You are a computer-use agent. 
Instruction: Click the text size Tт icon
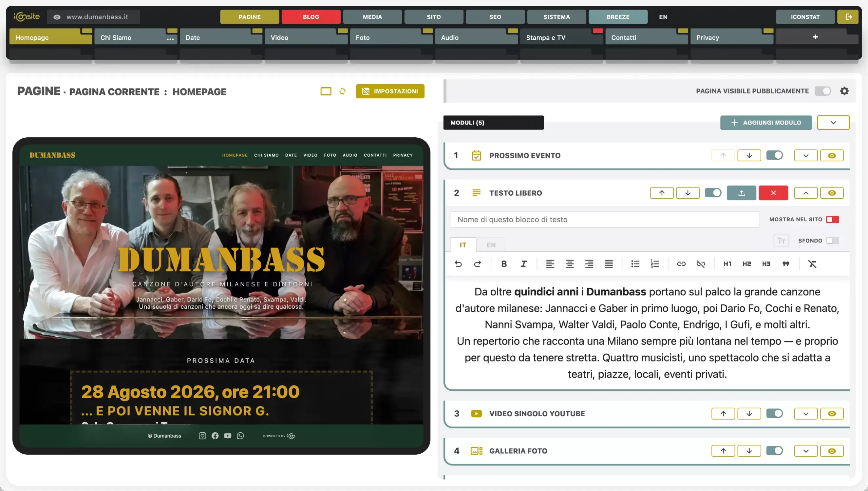[x=781, y=241]
